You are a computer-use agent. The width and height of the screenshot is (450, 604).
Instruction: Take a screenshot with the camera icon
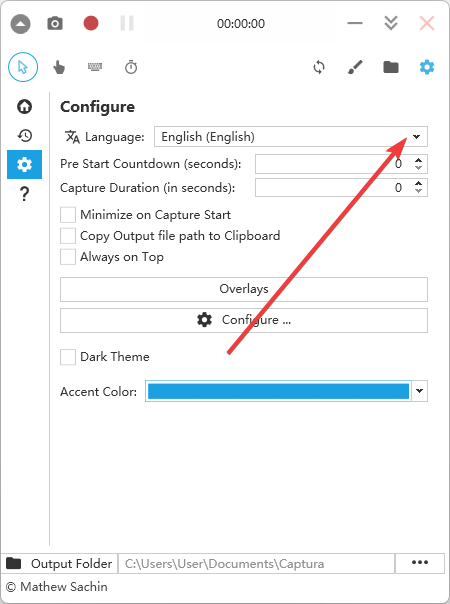(x=55, y=23)
